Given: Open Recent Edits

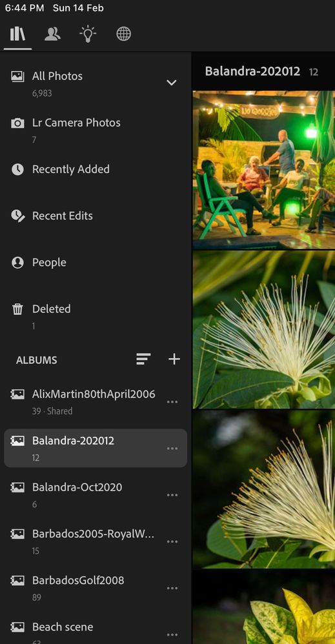Looking at the screenshot, I should 96,216.
